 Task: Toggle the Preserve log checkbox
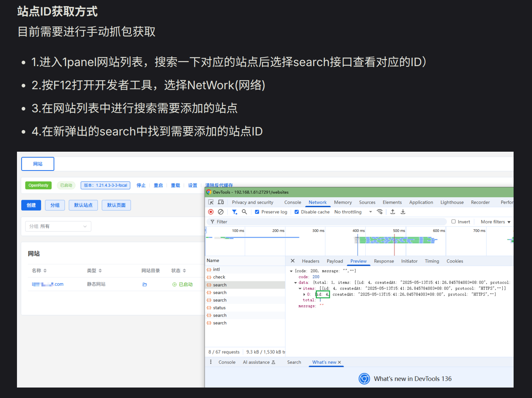(257, 212)
